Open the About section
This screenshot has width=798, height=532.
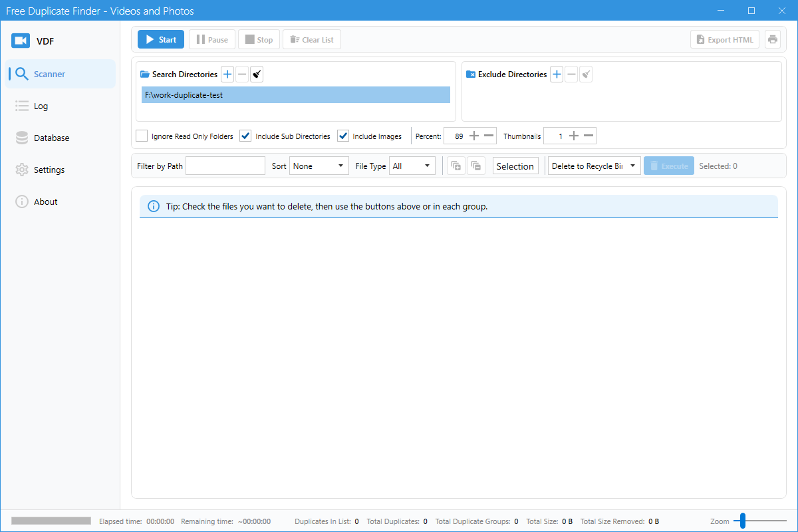61,201
